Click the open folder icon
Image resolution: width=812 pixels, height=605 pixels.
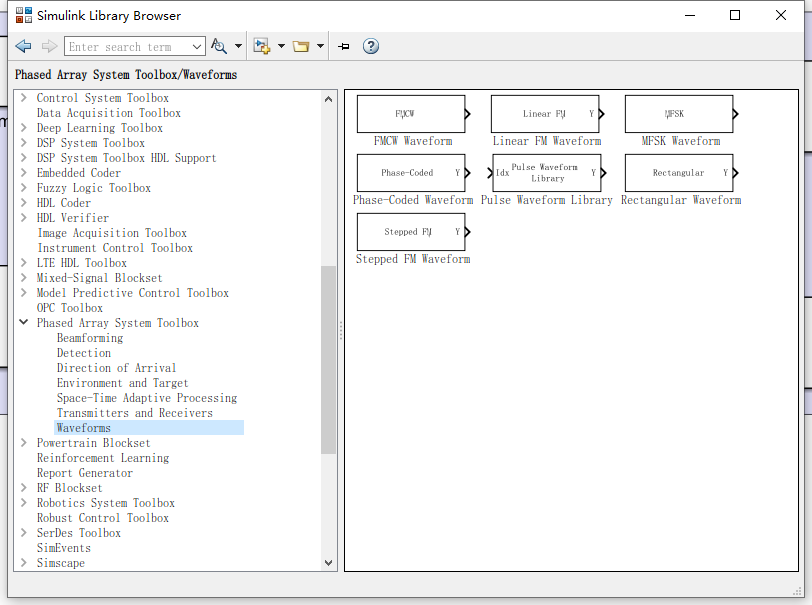301,47
